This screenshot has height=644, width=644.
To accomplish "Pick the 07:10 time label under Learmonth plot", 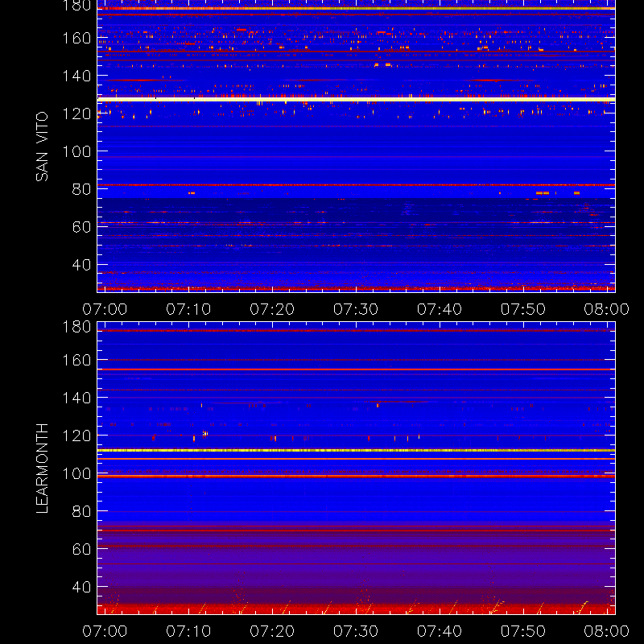I will click(188, 631).
